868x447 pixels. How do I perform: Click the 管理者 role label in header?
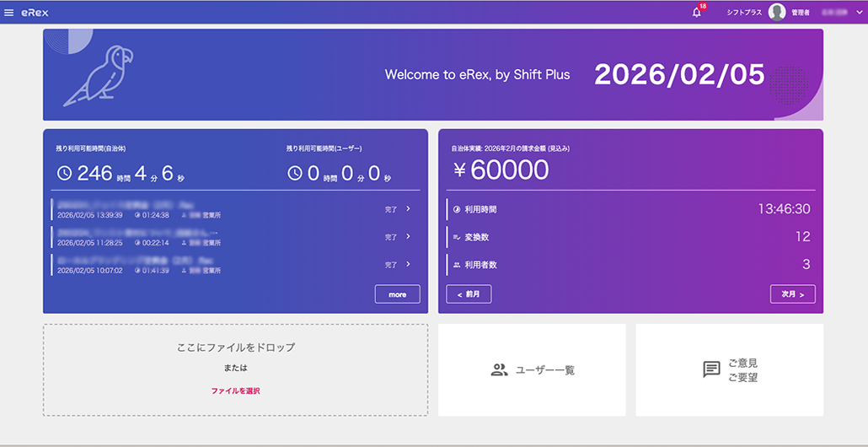pyautogui.click(x=800, y=13)
